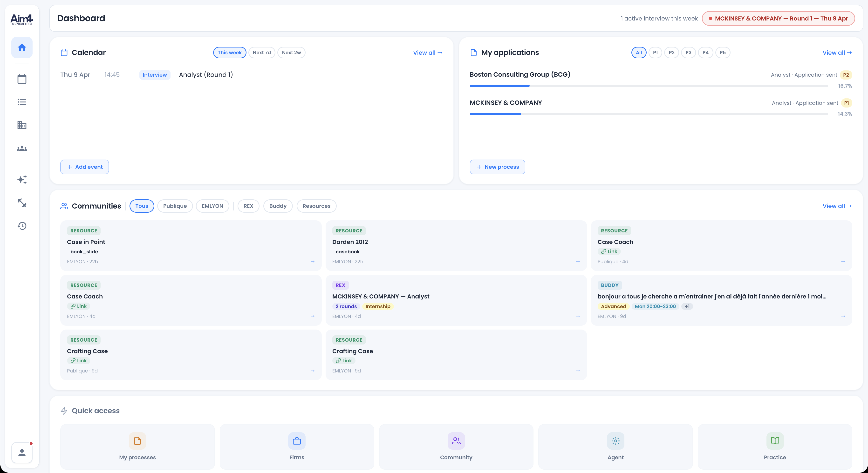
Task: Click the BCG application progress bar
Action: [649, 86]
